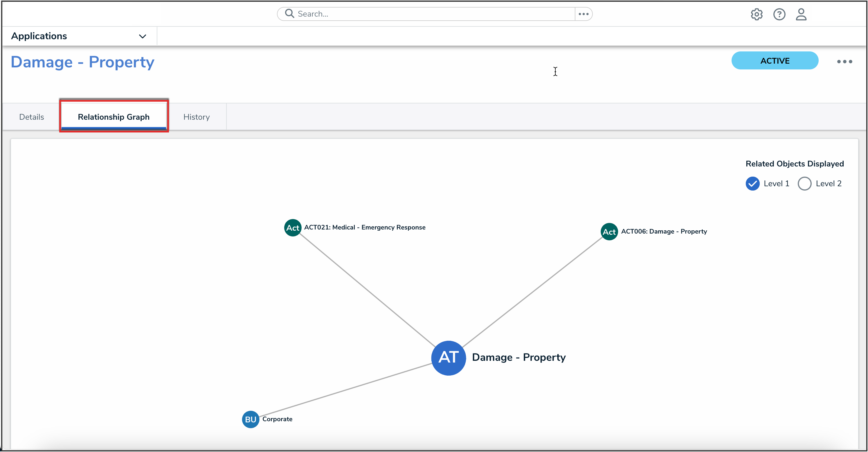Enable Level 2 related objects
Screen dimensions: 868x452
pyautogui.click(x=804, y=184)
